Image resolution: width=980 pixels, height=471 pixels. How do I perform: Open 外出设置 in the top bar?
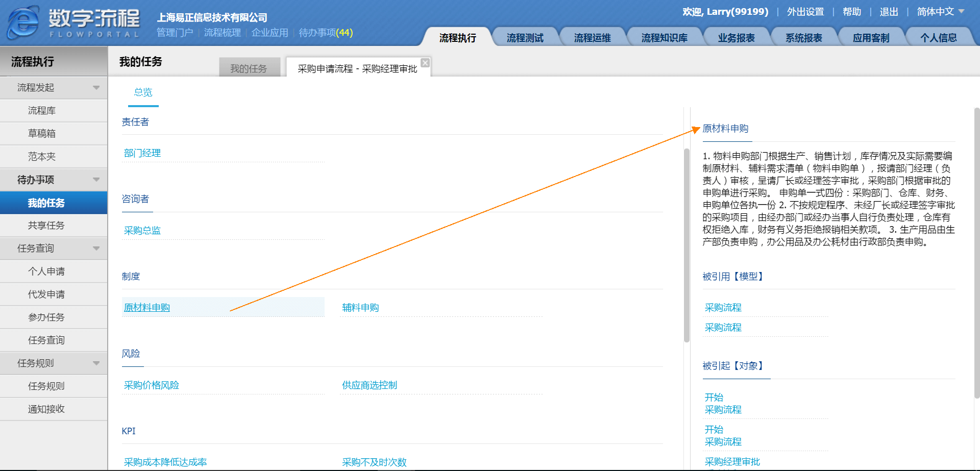coord(805,12)
